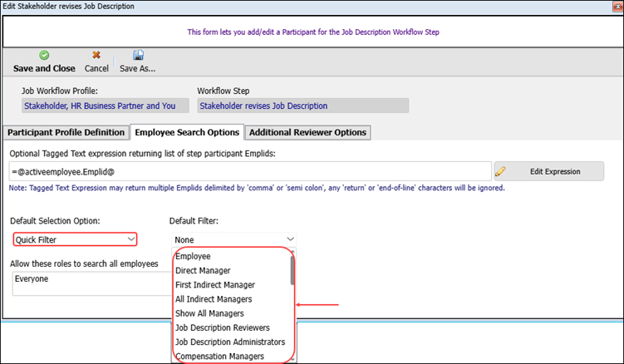Choose Employee from the filter list
The width and height of the screenshot is (624, 364).
[x=193, y=257]
